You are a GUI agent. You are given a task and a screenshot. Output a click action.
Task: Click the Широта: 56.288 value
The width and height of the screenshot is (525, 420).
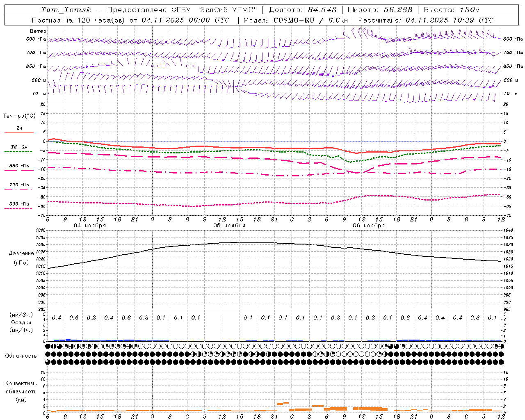(x=380, y=10)
